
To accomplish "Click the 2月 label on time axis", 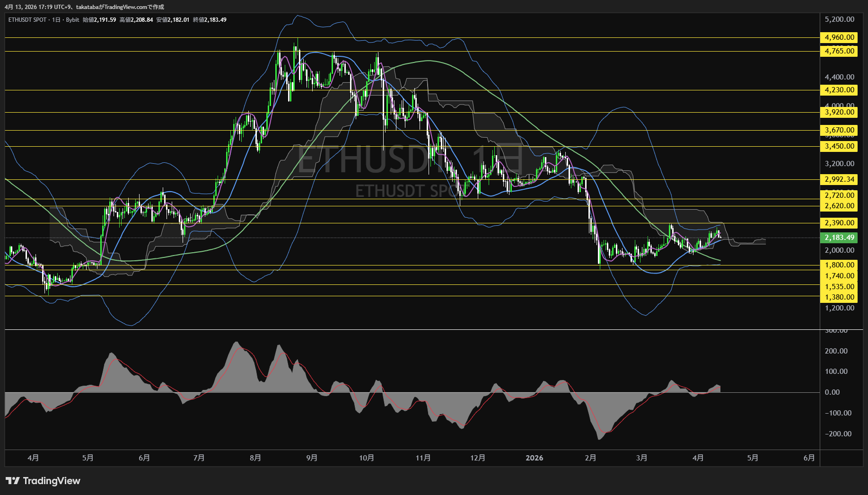I will [x=590, y=458].
